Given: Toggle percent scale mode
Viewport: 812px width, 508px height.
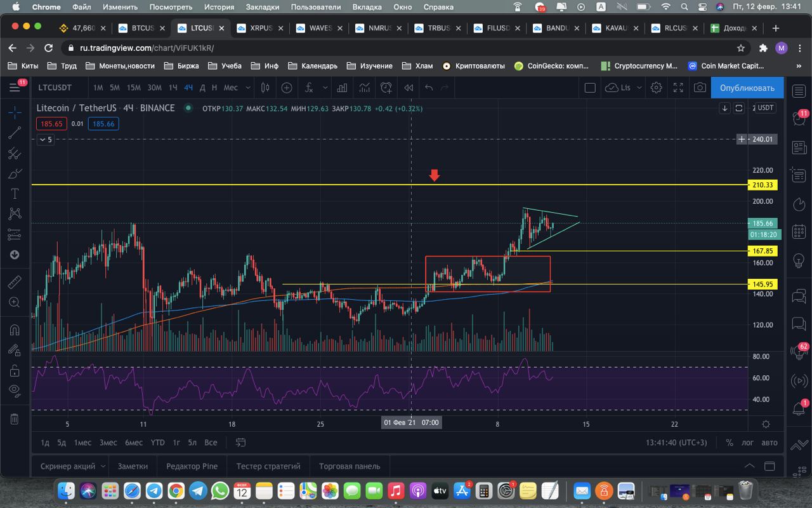Looking at the screenshot, I should pos(730,443).
